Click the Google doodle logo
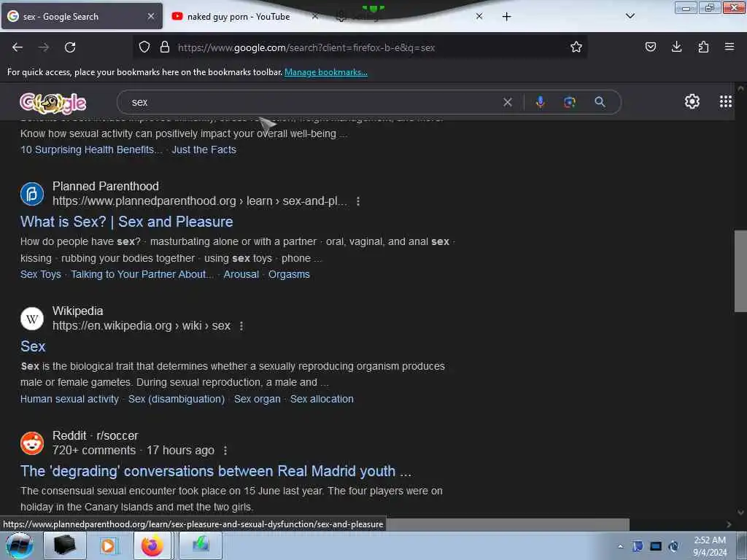The height and width of the screenshot is (560, 747). 53,103
